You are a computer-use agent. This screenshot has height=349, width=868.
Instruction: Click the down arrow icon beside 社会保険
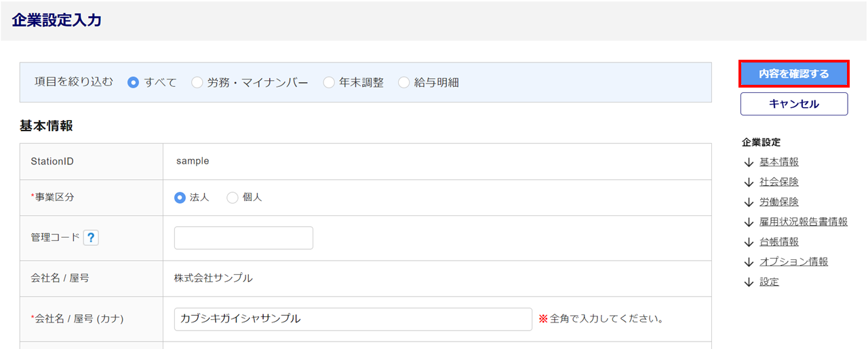pyautogui.click(x=749, y=182)
